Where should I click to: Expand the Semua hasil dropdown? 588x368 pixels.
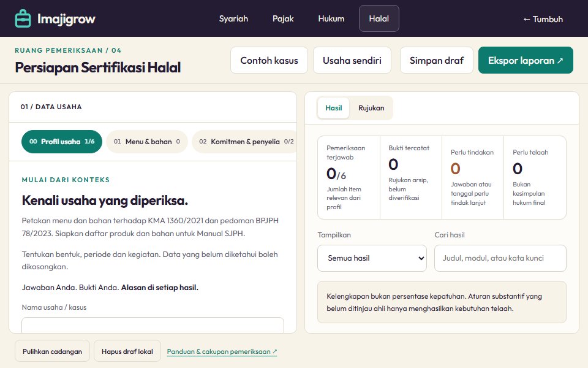coord(372,258)
